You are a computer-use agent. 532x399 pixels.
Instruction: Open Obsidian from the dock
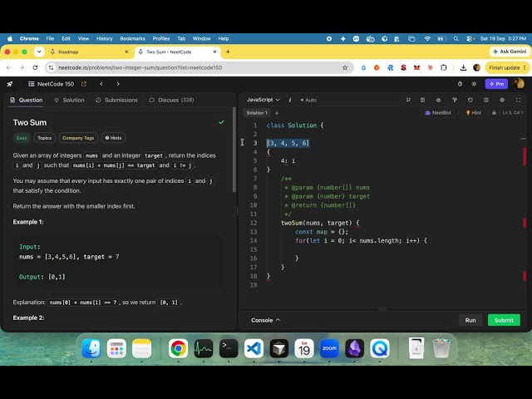pyautogui.click(x=355, y=348)
